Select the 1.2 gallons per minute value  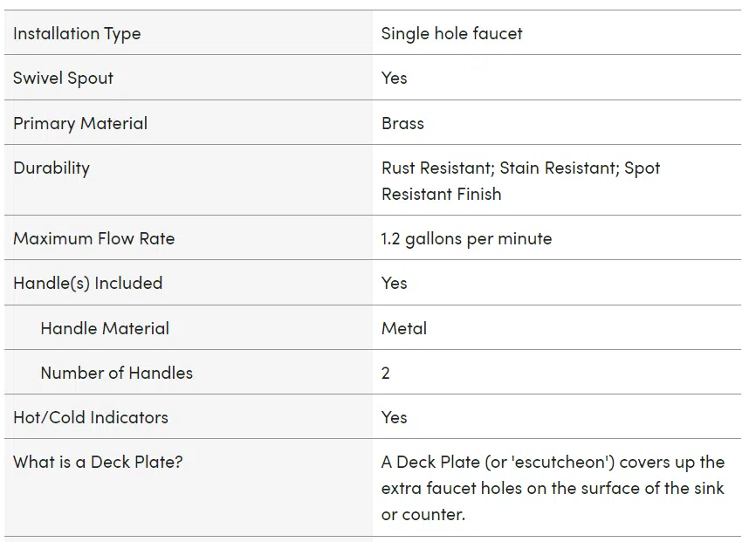[466, 238]
